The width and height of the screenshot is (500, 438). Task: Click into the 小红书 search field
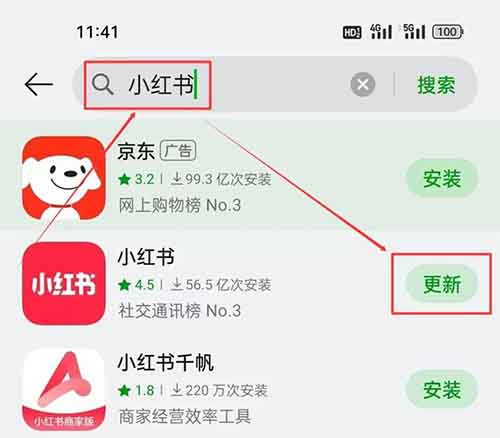click(213, 85)
